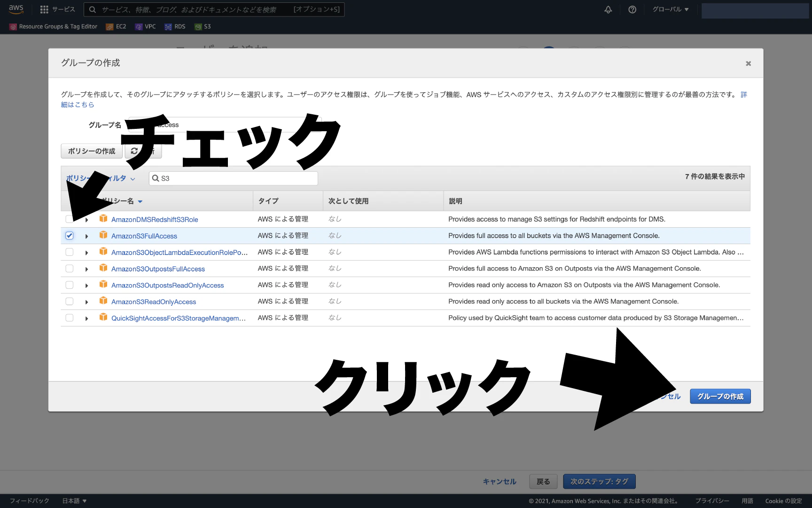Click the orange icon beside AmazonDMSRedshiftS3Role
Viewport: 812px width, 508px height.
[x=103, y=219]
